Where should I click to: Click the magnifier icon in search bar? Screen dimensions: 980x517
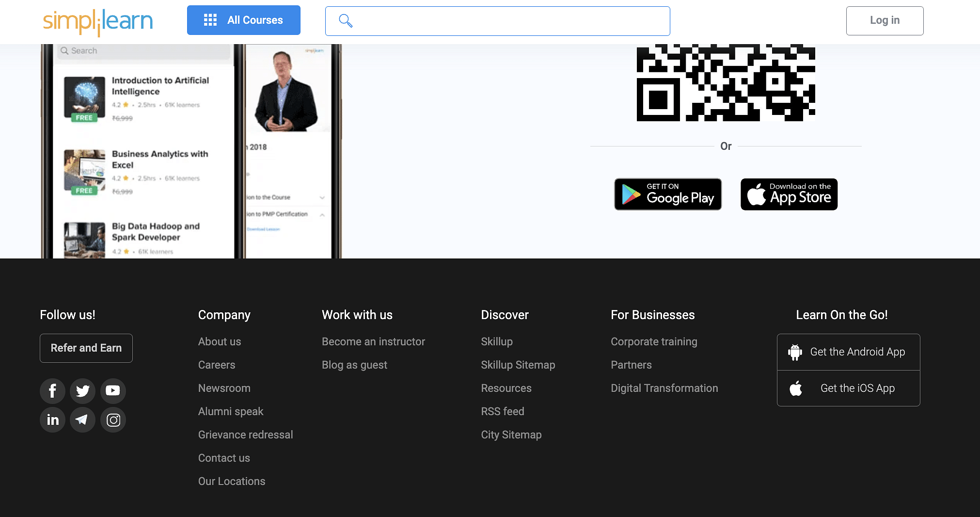(346, 21)
